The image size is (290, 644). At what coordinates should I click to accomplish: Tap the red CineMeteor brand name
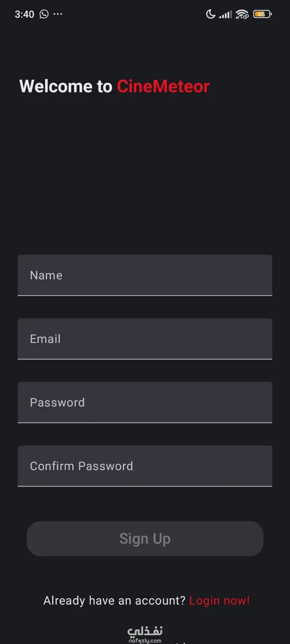(x=163, y=87)
